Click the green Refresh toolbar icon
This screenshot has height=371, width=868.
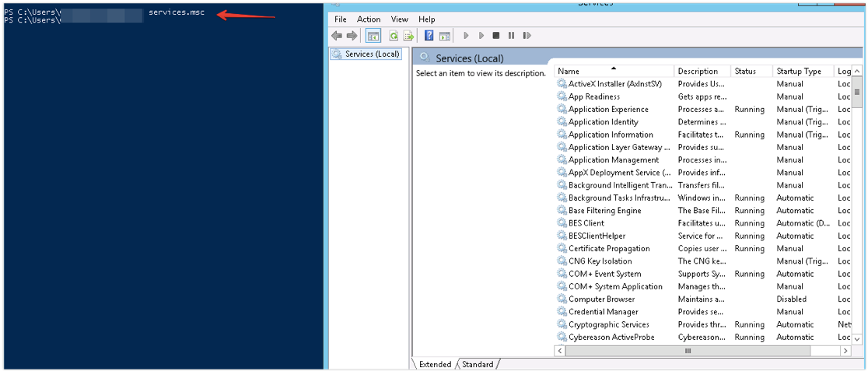(393, 36)
